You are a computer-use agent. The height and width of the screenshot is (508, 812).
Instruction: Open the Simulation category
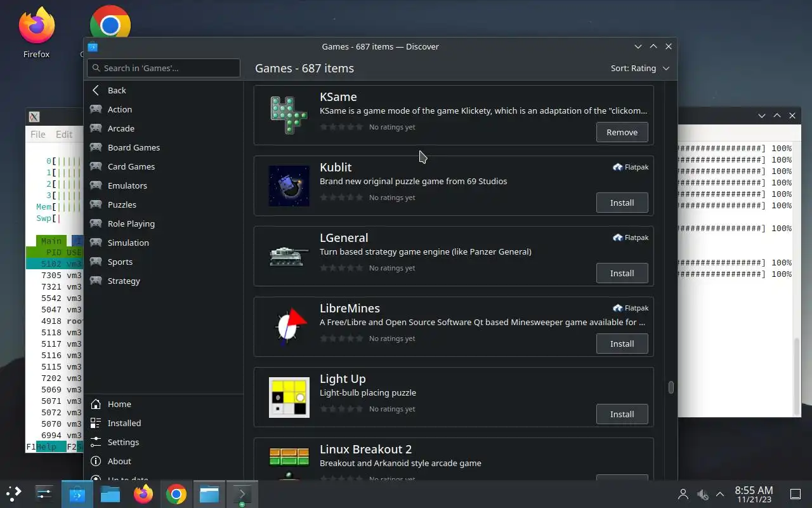tap(163, 243)
